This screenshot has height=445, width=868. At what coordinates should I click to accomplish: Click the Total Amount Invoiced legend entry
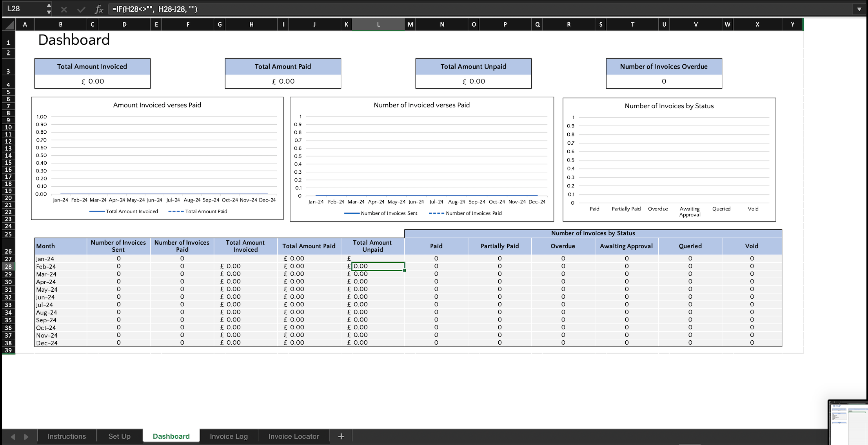pos(124,211)
